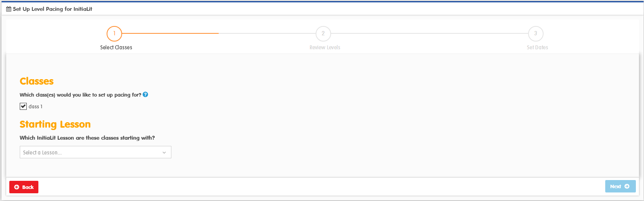Click the calendar icon in the title bar
This screenshot has width=644, height=201.
9,9
